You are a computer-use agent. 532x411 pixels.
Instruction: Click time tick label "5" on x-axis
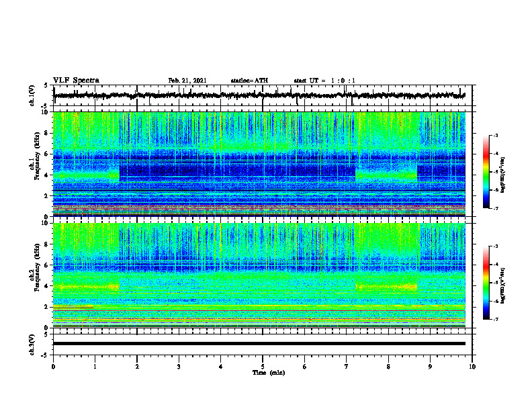coord(263,367)
